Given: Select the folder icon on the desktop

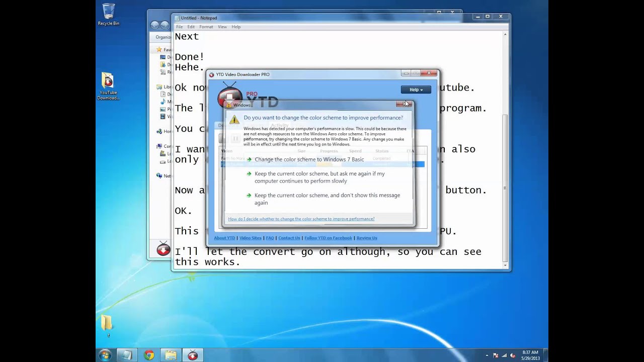Looking at the screenshot, I should [x=107, y=322].
